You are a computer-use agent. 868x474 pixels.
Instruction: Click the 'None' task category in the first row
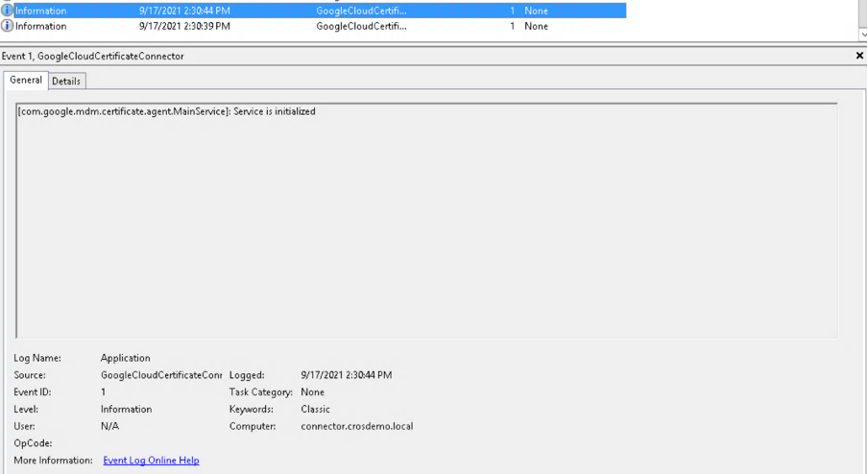coord(536,11)
